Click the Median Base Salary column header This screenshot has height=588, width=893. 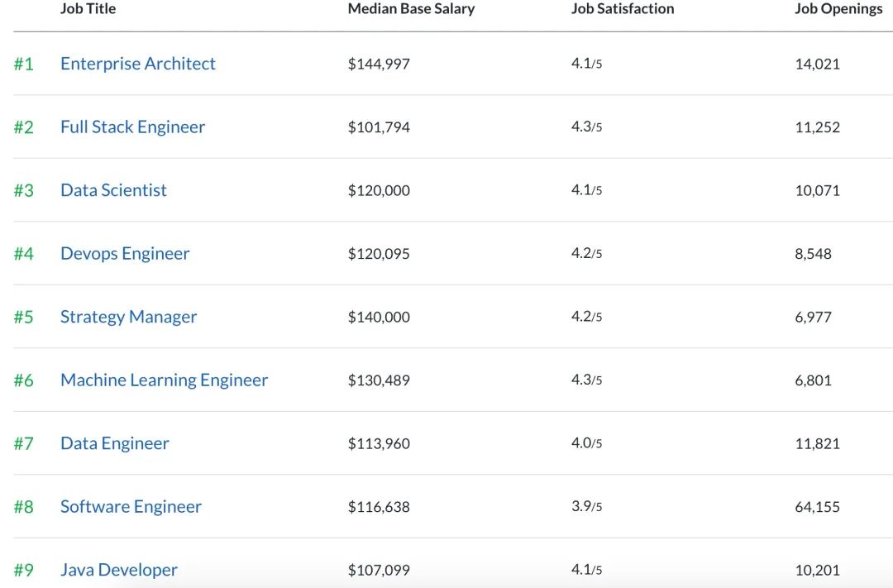(411, 9)
